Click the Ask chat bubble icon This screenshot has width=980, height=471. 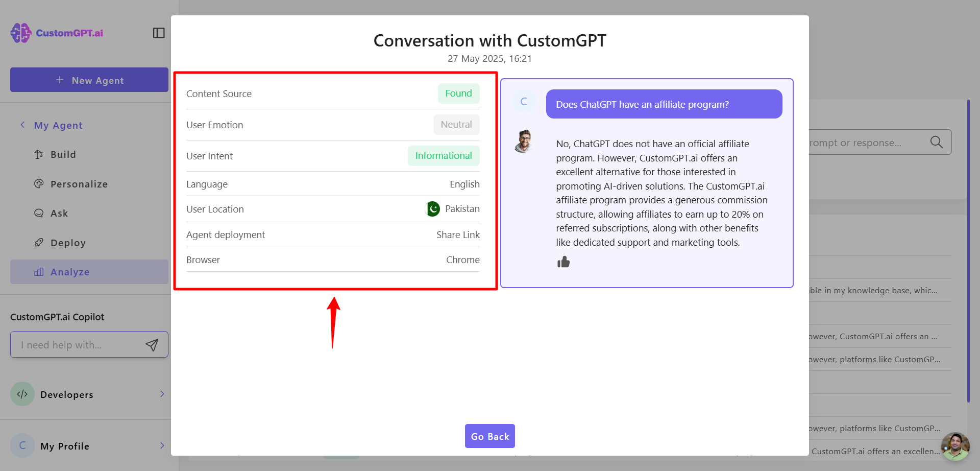(39, 213)
